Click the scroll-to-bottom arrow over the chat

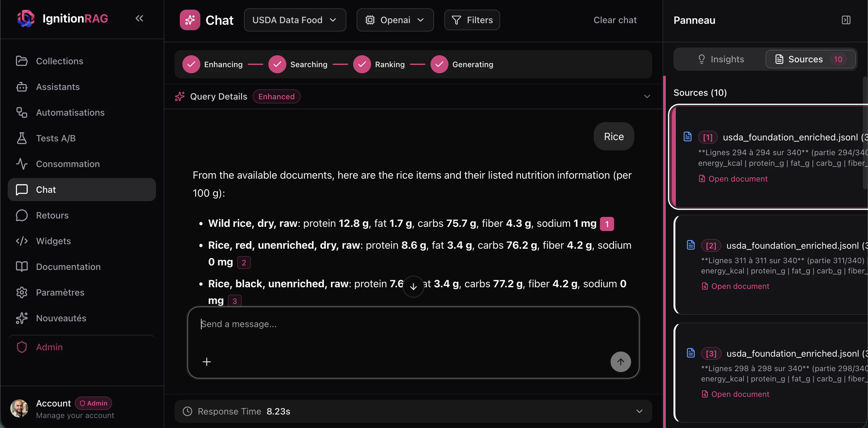pos(413,286)
